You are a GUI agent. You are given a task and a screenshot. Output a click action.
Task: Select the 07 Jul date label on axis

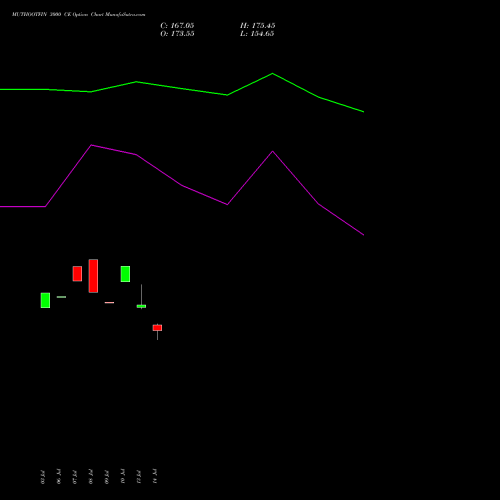coord(75,477)
